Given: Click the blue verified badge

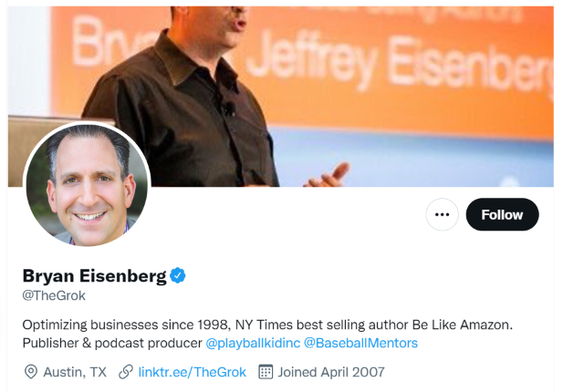Looking at the screenshot, I should (x=179, y=276).
